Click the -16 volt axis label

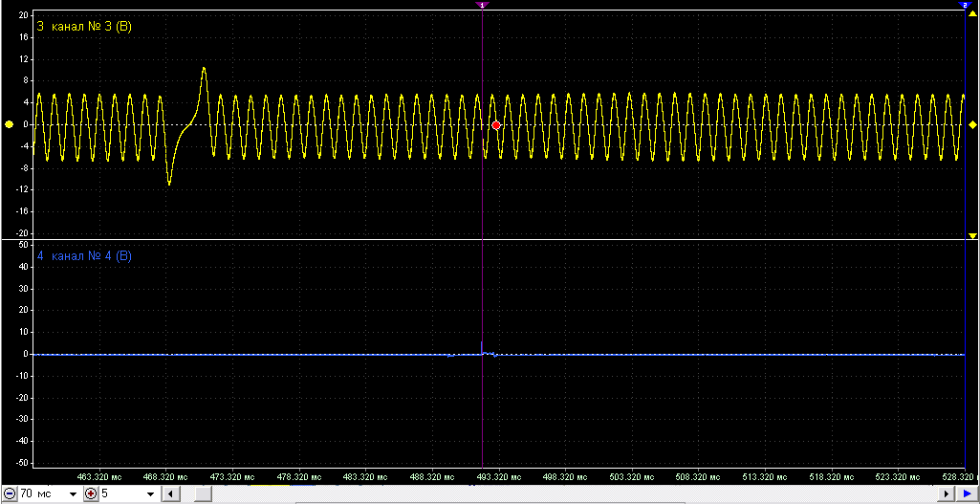(22, 211)
